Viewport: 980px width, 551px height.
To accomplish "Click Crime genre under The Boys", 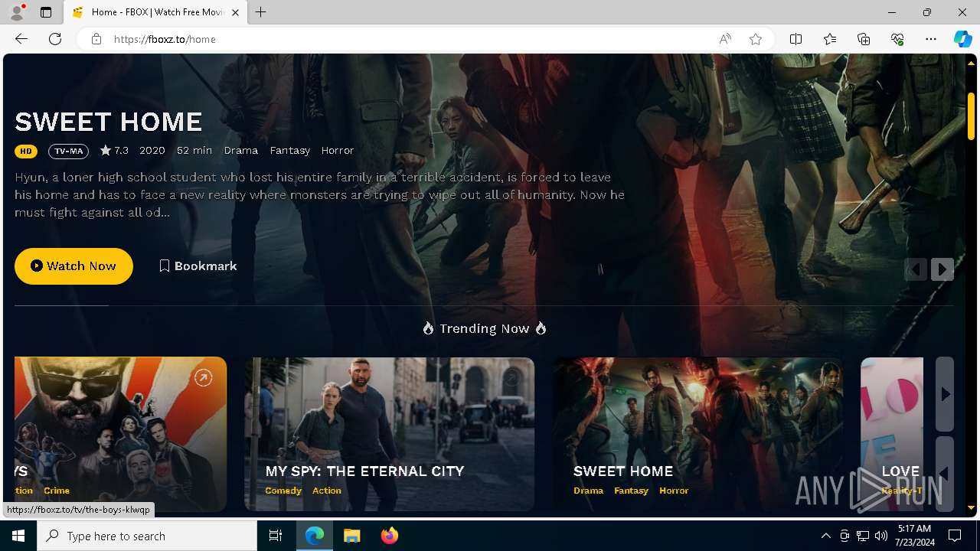I will tap(57, 491).
